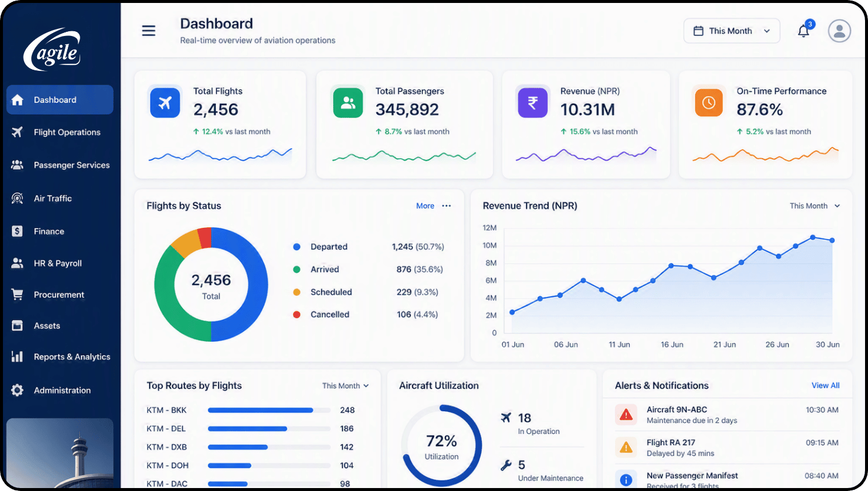The image size is (868, 491).
Task: Click the red Cancelled legend dot
Action: click(297, 315)
